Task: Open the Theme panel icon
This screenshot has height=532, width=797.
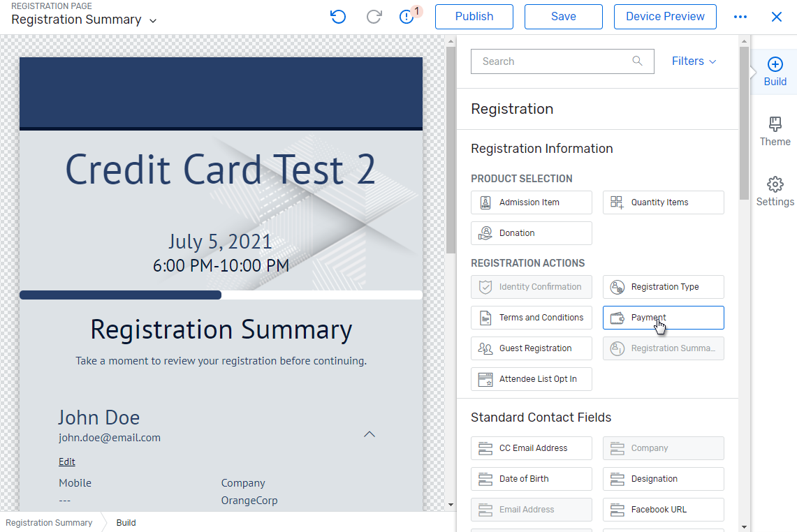Action: (x=775, y=132)
